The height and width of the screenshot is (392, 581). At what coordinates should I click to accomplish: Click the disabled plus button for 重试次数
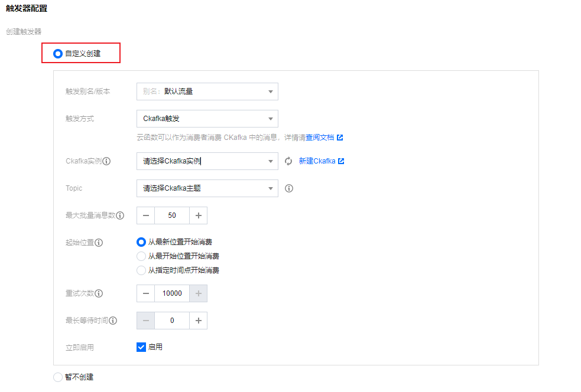click(199, 293)
